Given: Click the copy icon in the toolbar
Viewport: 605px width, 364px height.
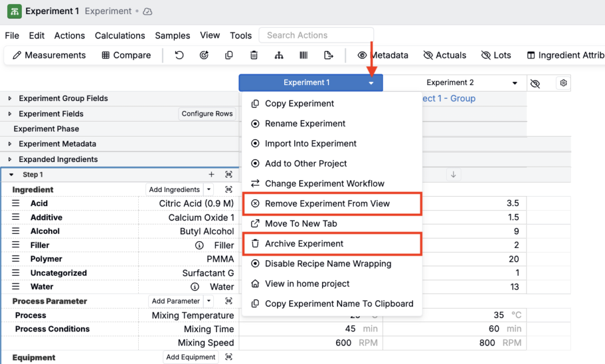Looking at the screenshot, I should click(x=229, y=56).
